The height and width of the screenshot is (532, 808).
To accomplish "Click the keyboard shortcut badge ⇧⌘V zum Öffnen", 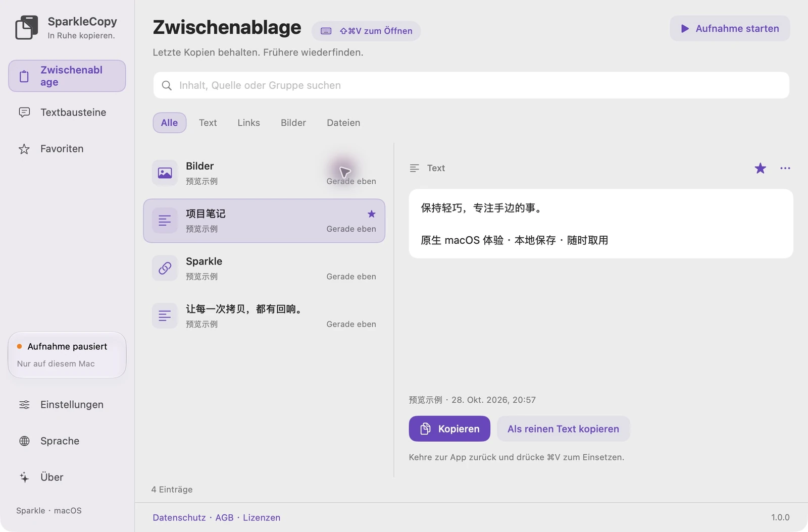I will click(x=366, y=31).
